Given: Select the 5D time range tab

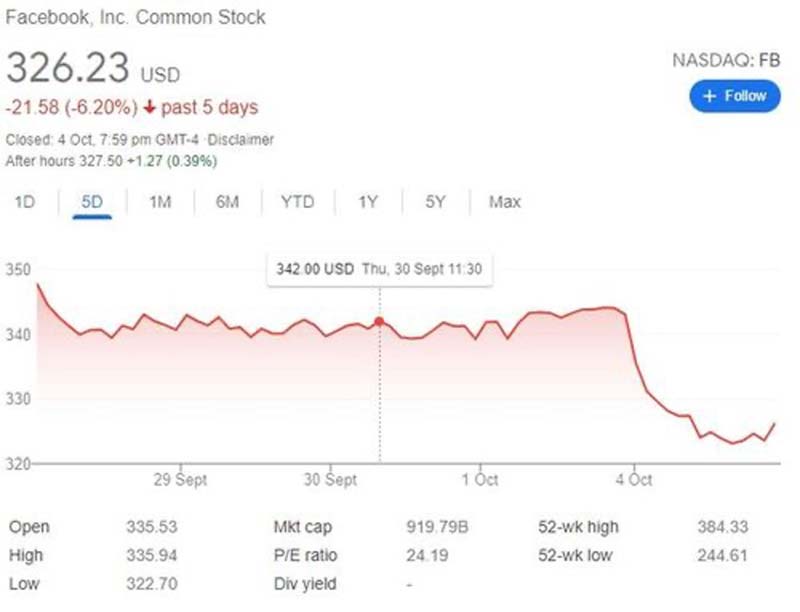Looking at the screenshot, I should point(92,201).
